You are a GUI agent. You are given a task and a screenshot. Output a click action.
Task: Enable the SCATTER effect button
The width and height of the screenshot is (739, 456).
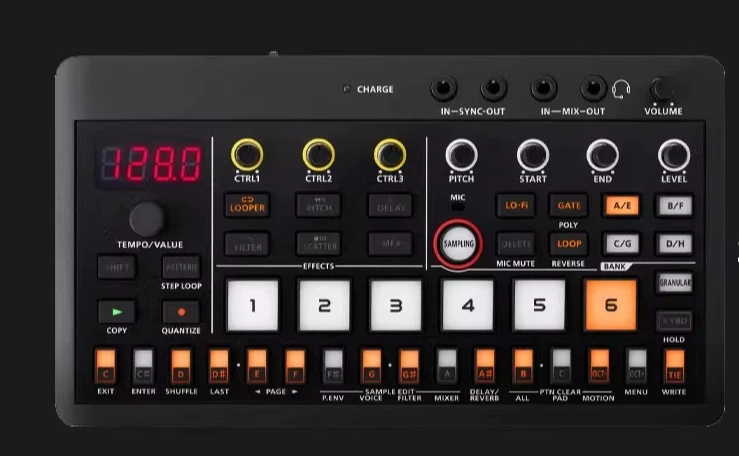coord(319,244)
